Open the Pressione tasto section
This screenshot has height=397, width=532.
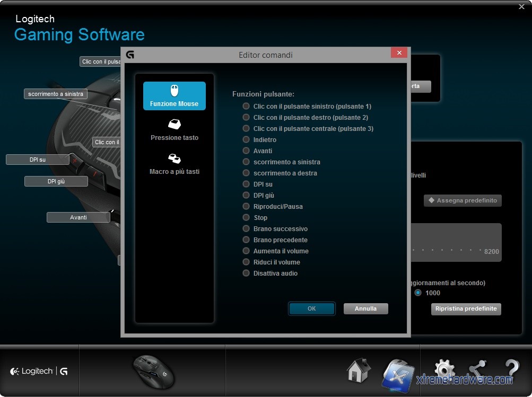(174, 130)
